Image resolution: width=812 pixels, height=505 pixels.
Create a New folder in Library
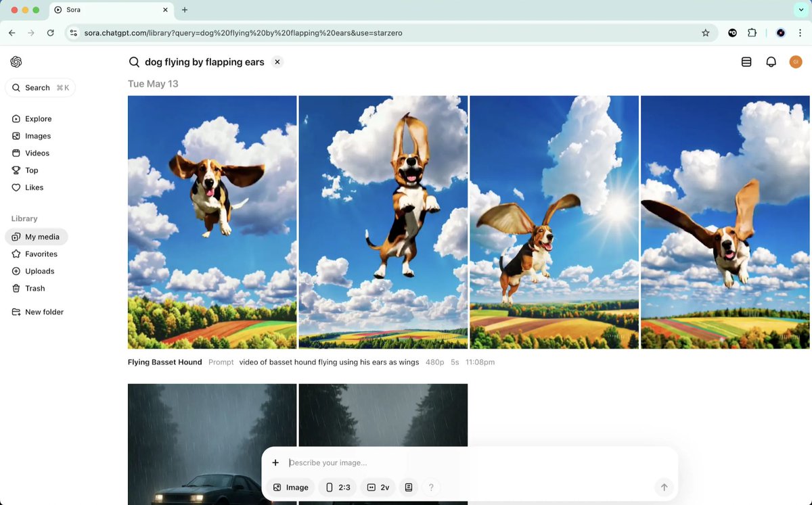click(45, 312)
